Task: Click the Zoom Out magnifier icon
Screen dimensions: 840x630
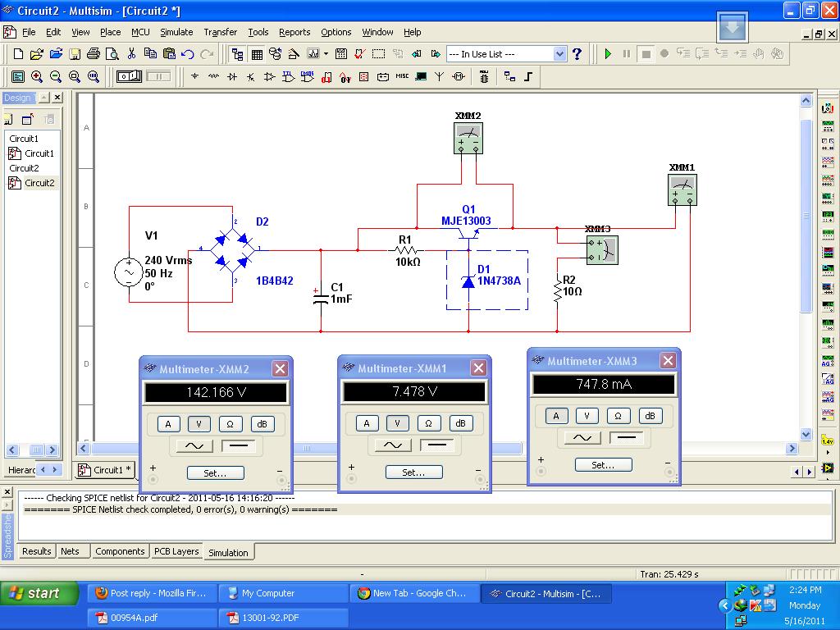Action: (x=55, y=76)
